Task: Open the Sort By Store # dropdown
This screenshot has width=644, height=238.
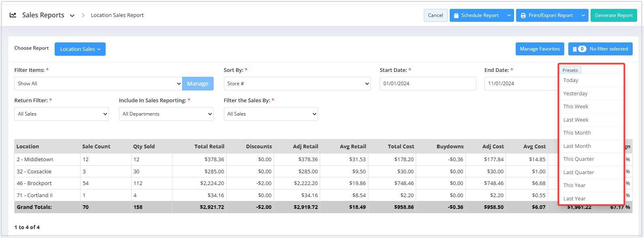Action: point(297,84)
